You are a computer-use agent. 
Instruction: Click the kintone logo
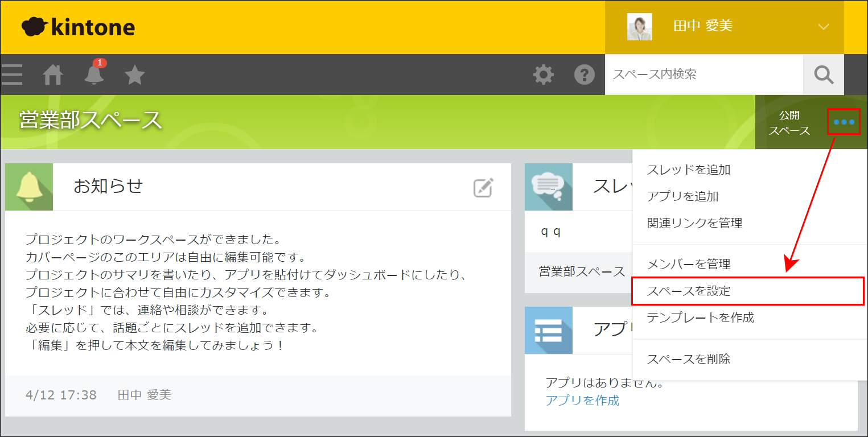(78, 26)
